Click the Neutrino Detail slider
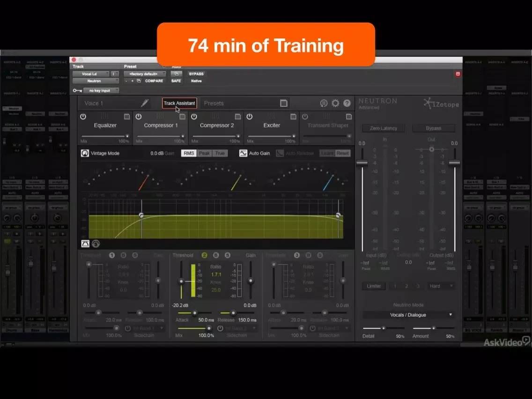This screenshot has height=399, width=532. pyautogui.click(x=384, y=328)
